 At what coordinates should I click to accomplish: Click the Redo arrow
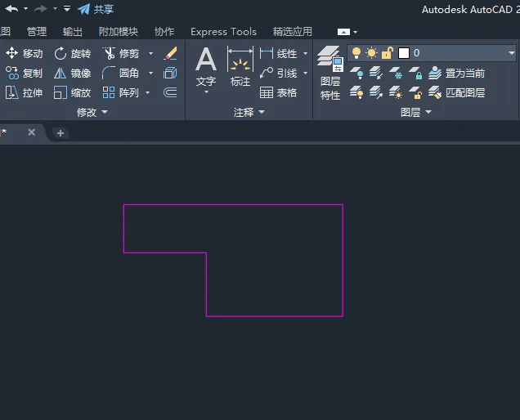[41, 9]
